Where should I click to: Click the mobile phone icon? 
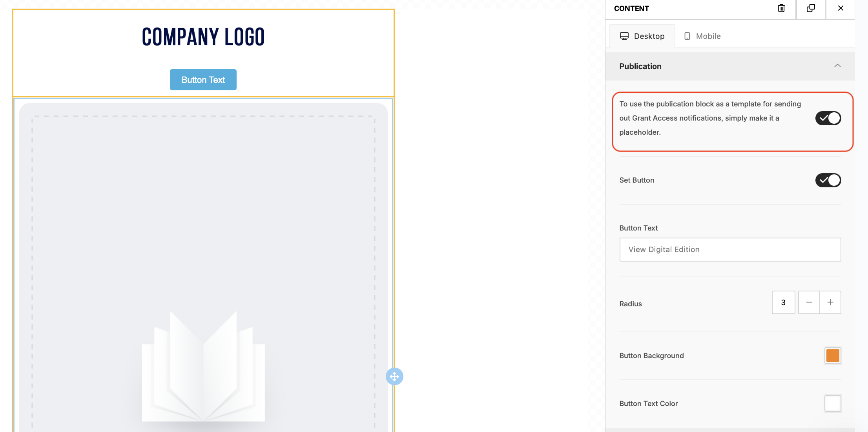point(687,36)
